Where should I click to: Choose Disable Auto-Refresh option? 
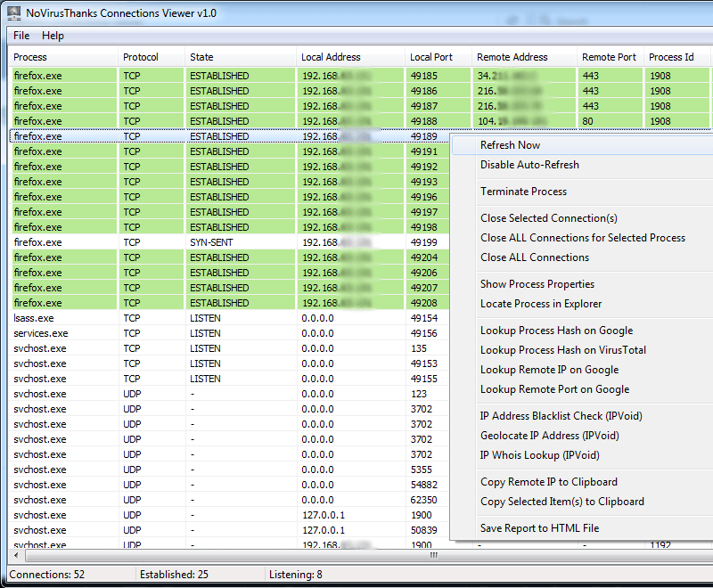click(x=529, y=165)
